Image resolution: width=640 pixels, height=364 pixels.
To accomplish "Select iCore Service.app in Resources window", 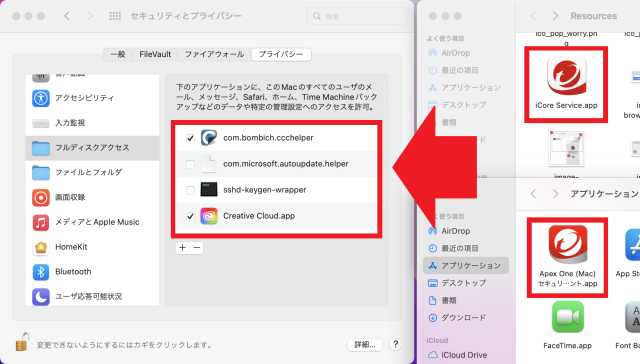I will point(566,84).
